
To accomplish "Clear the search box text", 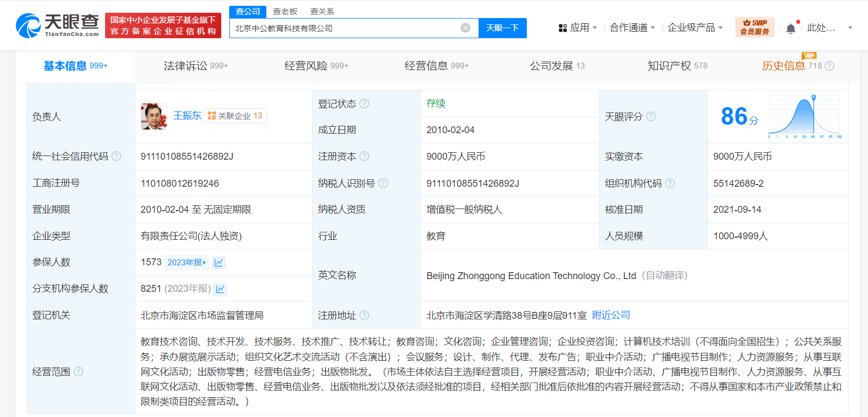I will point(465,28).
